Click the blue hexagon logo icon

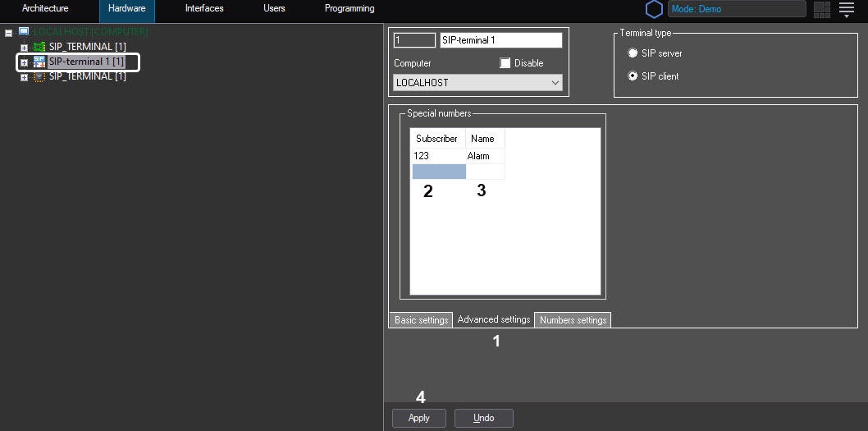coord(654,9)
